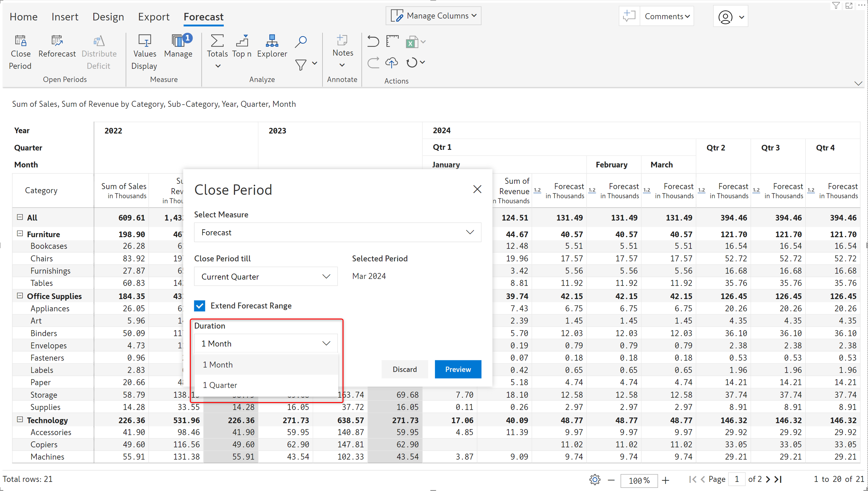
Task: Open Close Period till dropdown
Action: [266, 276]
